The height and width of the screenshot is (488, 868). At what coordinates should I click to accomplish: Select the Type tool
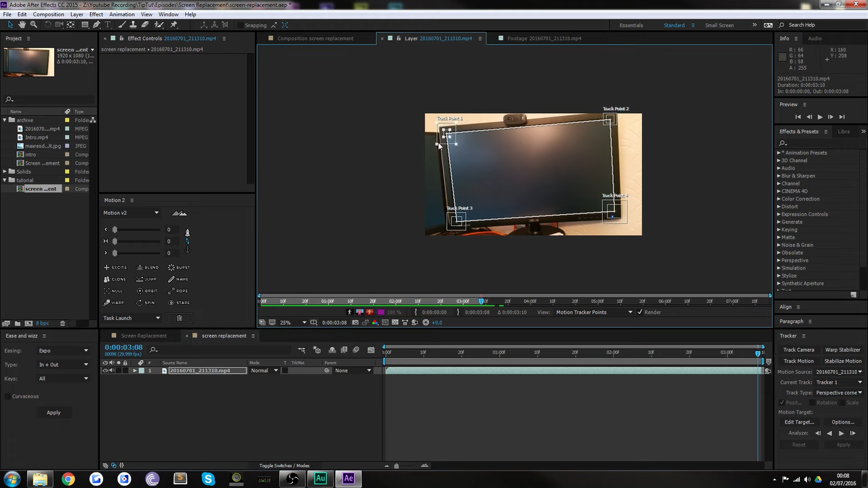(x=107, y=24)
